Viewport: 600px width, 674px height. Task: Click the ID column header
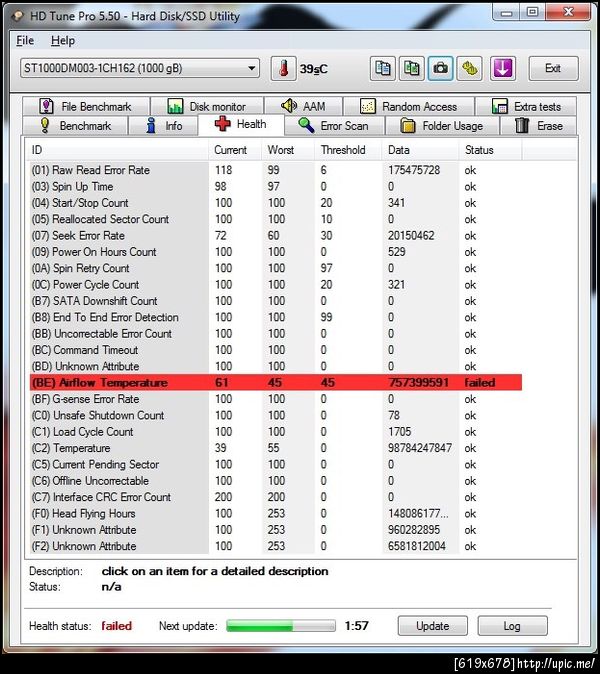(118, 150)
